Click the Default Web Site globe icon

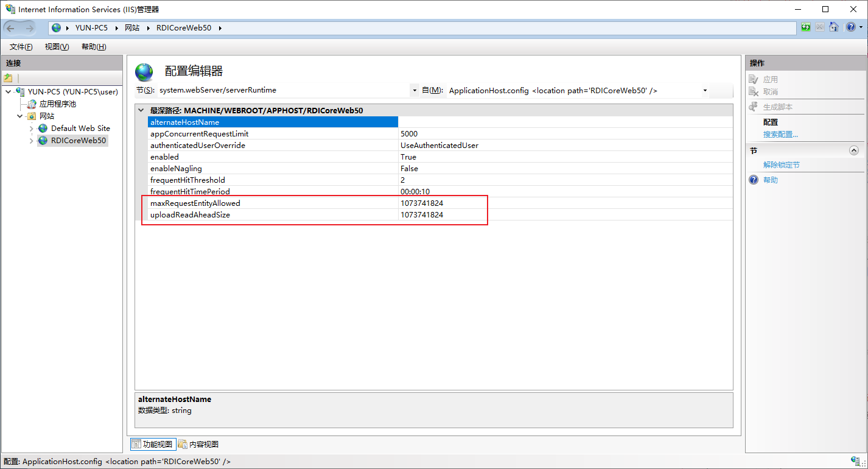click(x=43, y=129)
